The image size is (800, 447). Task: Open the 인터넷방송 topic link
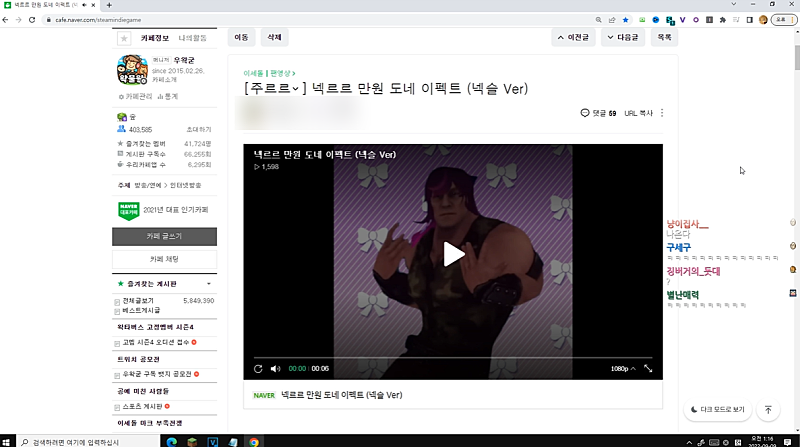pyautogui.click(x=185, y=185)
